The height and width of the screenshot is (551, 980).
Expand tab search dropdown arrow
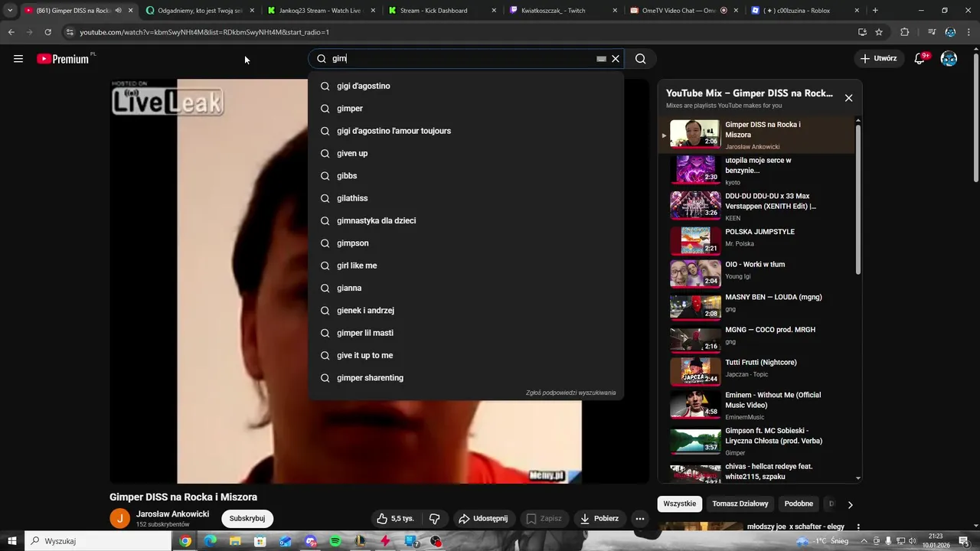tap(10, 11)
